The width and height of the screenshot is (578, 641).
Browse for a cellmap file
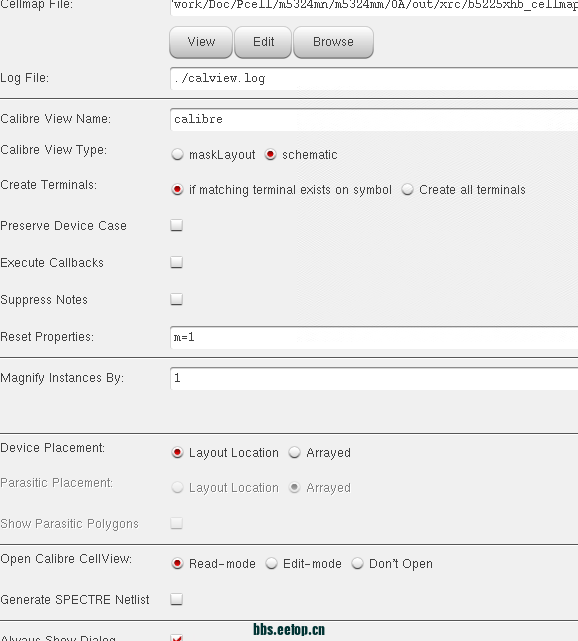[x=333, y=42]
